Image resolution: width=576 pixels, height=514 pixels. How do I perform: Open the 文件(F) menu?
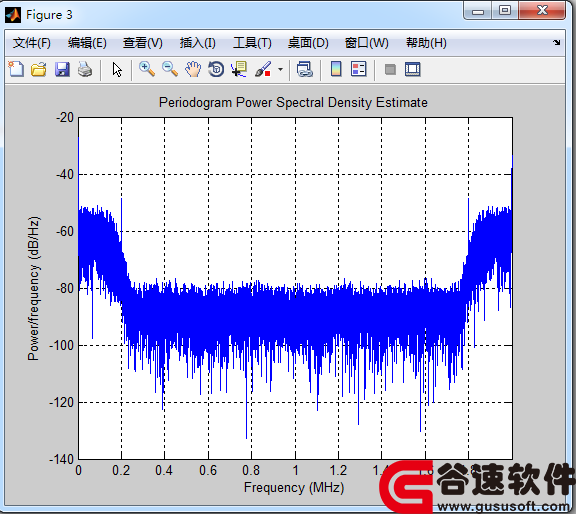pos(32,43)
